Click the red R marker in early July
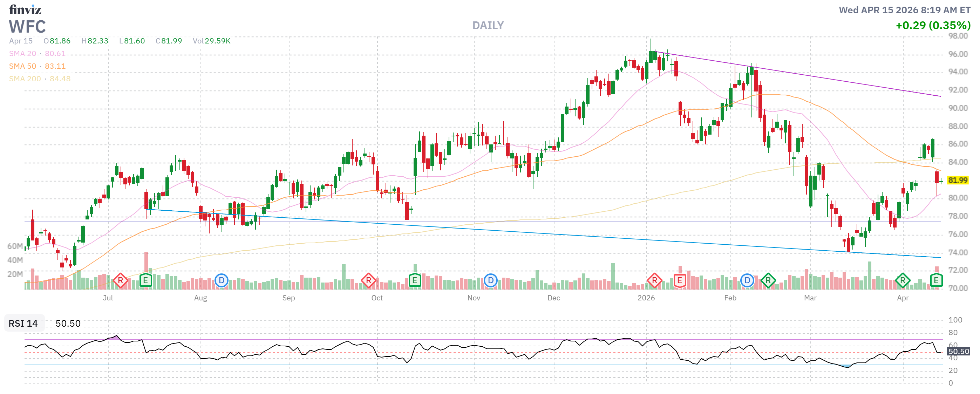Image resolution: width=980 pixels, height=394 pixels. coord(120,281)
